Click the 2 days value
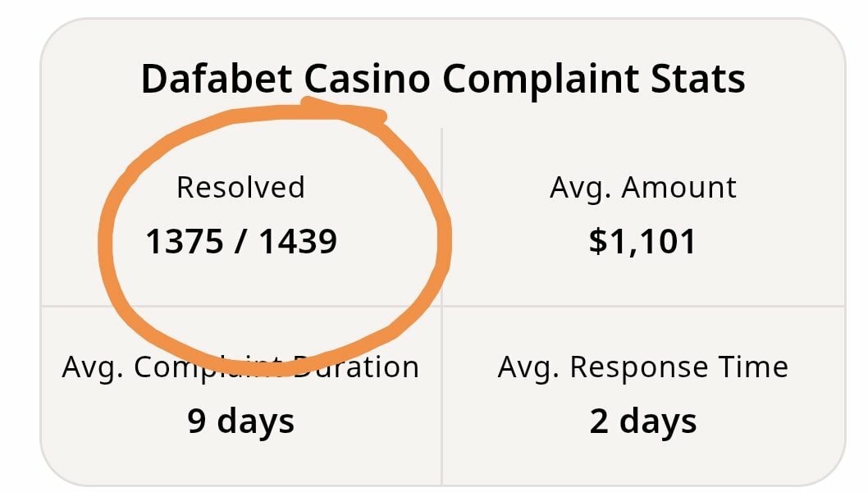The height and width of the screenshot is (492, 868). (642, 422)
